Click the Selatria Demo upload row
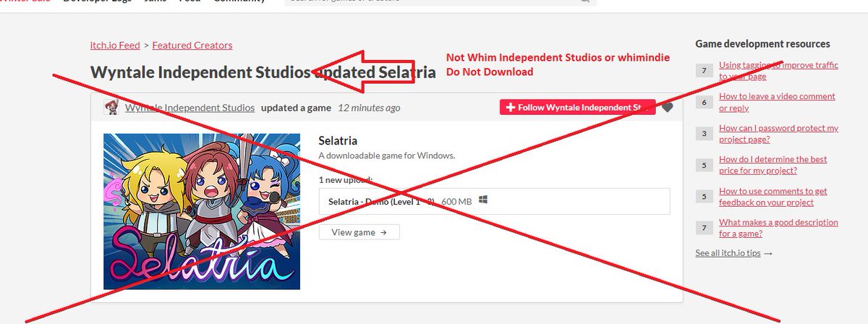This screenshot has width=868, height=324. point(494,201)
